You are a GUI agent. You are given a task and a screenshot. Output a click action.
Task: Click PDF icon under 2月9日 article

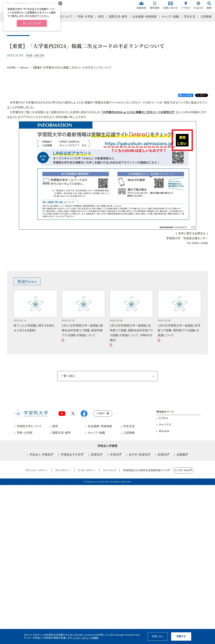pyautogui.click(x=159, y=340)
